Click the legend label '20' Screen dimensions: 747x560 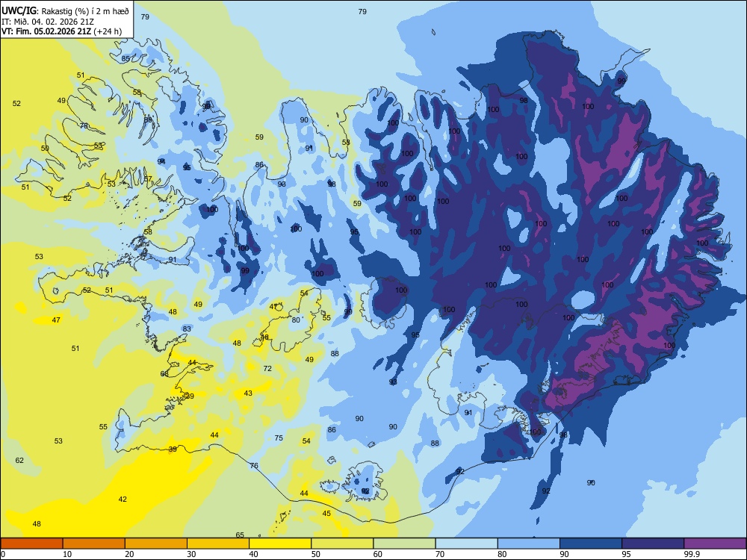click(x=129, y=554)
